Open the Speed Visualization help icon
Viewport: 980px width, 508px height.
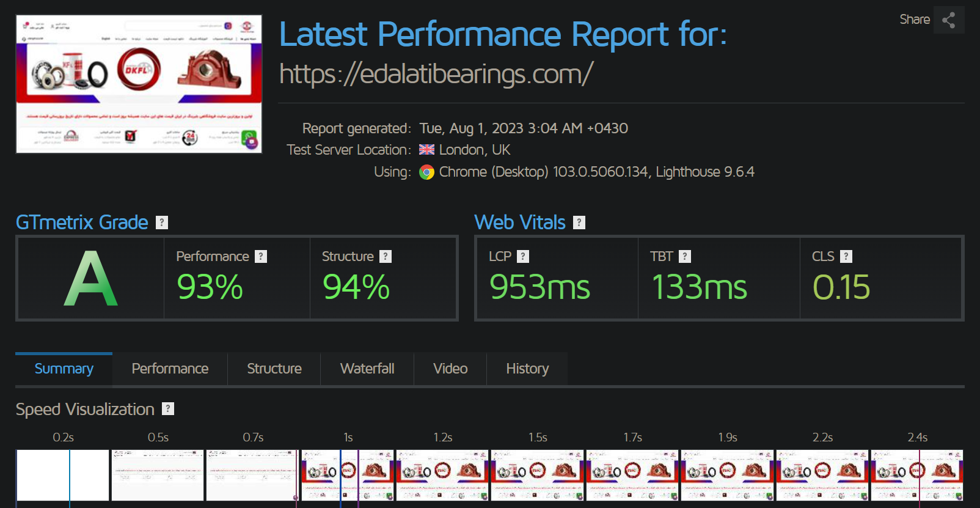pos(168,409)
